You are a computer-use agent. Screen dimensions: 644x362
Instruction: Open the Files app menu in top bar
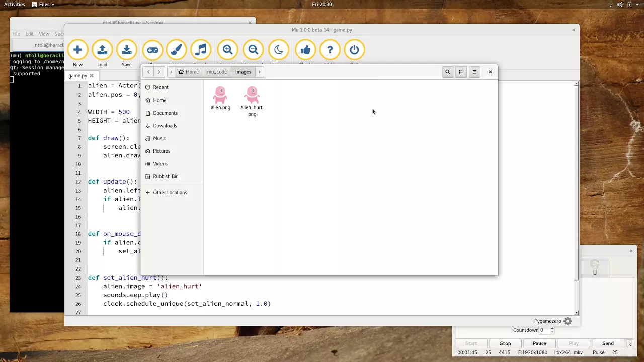point(43,4)
